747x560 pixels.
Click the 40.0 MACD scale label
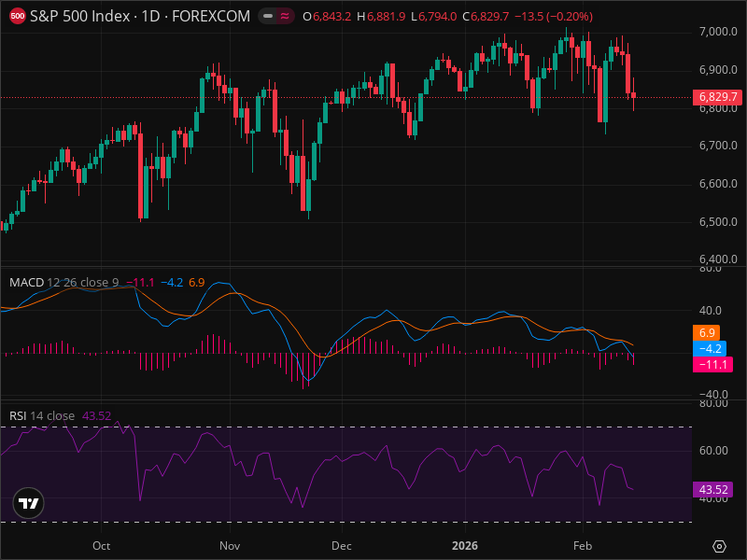pos(711,311)
